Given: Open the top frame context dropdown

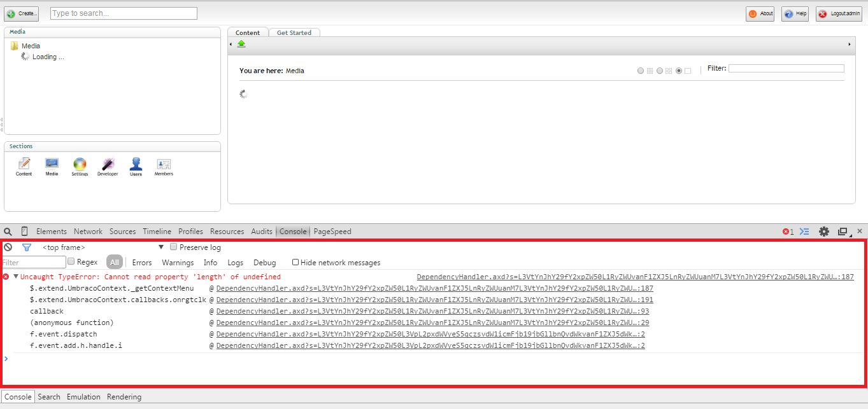Looking at the screenshot, I should tap(102, 247).
